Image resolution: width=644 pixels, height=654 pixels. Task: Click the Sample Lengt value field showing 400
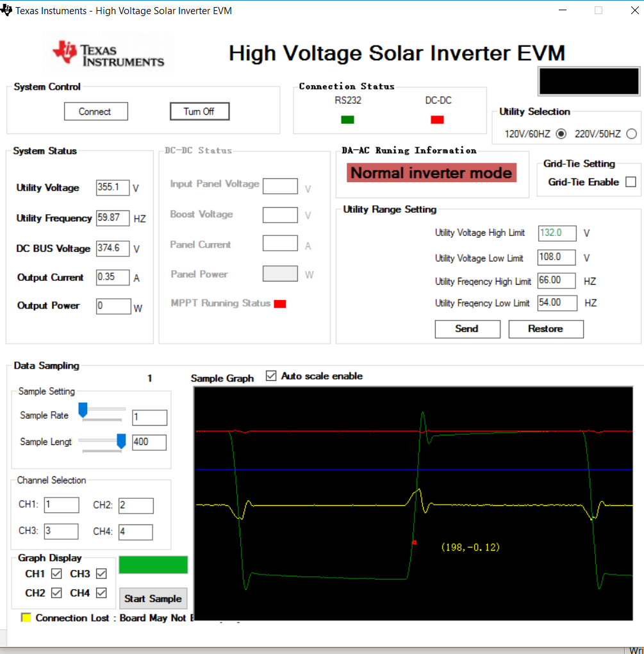click(149, 442)
